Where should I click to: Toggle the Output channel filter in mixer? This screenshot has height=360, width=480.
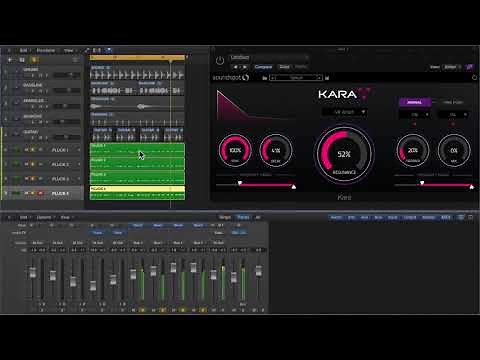(410, 217)
